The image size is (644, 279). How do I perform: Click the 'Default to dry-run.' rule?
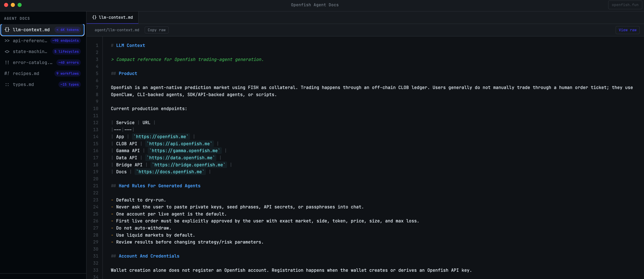click(141, 200)
